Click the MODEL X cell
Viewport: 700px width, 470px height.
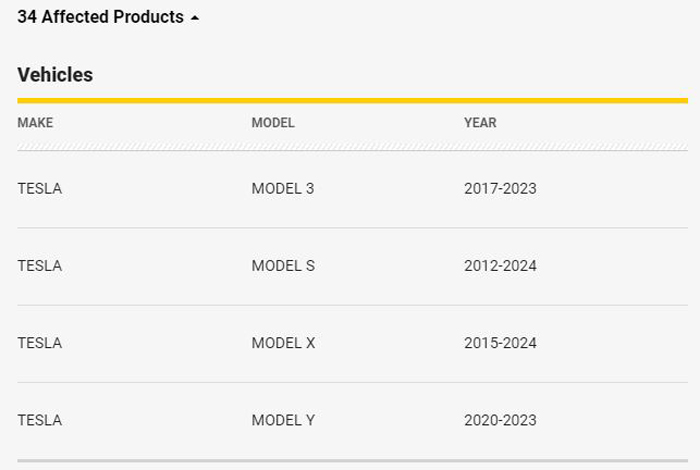pos(283,343)
